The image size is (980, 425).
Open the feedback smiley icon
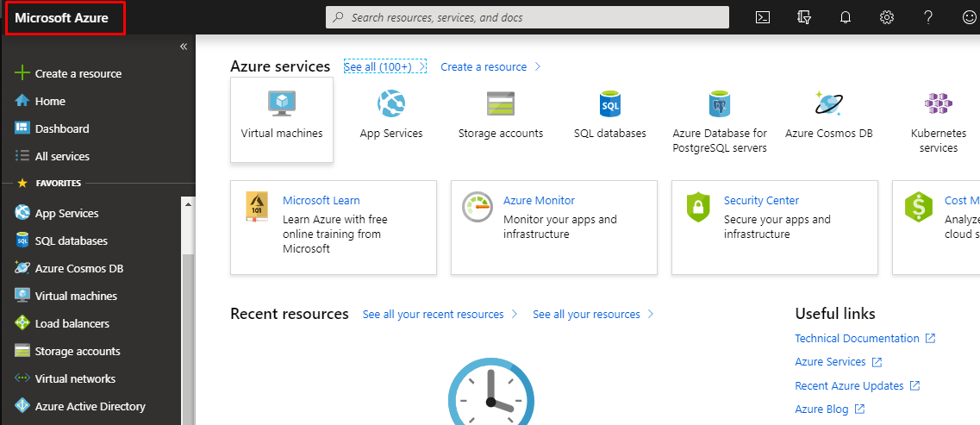(969, 17)
